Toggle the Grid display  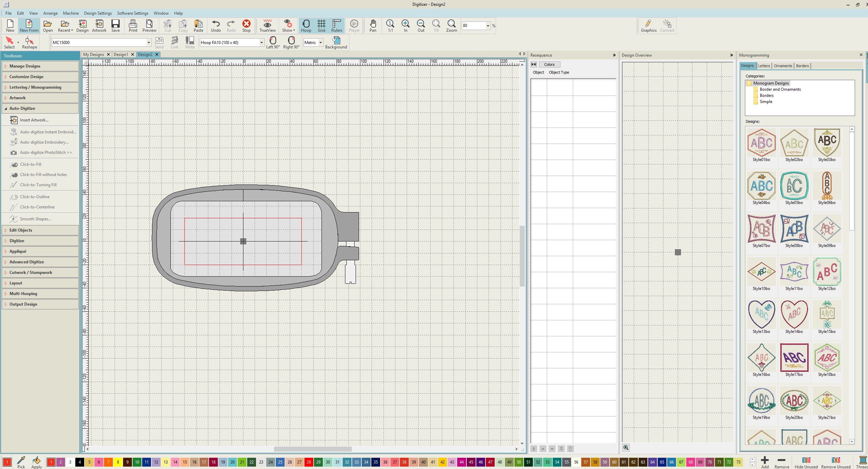[x=321, y=26]
